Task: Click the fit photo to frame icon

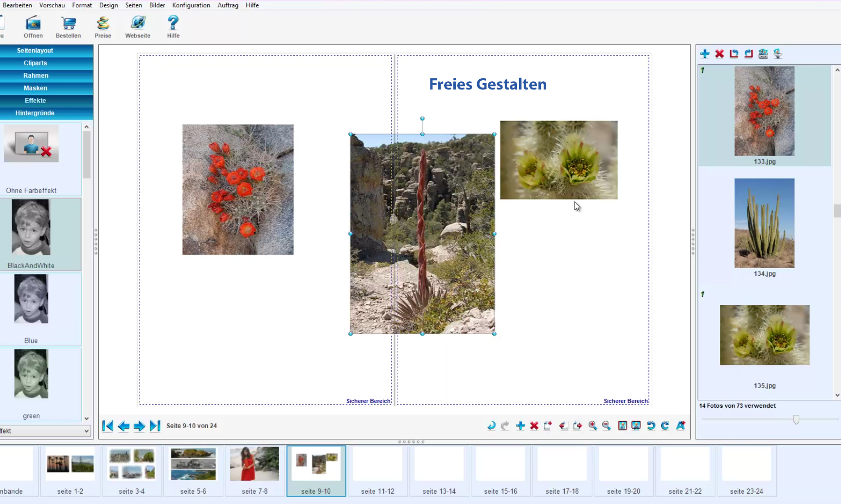Action: 622,426
